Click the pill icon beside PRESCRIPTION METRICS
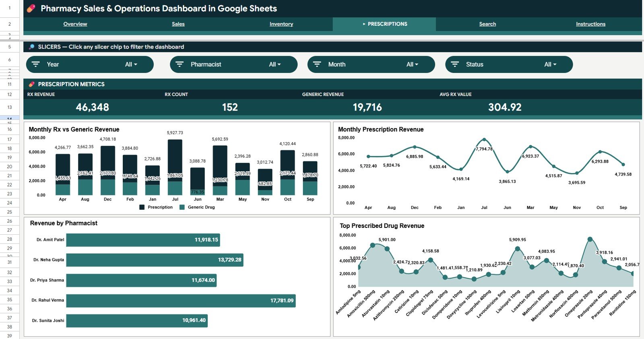 (31, 84)
